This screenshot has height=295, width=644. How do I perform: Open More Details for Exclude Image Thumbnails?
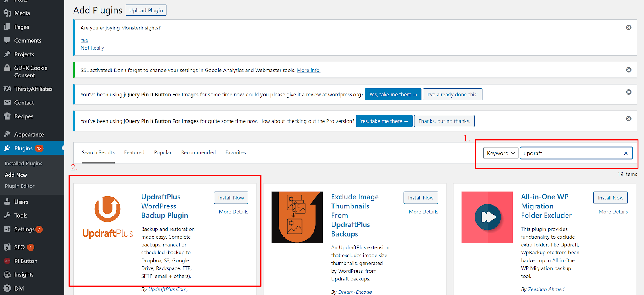(423, 212)
